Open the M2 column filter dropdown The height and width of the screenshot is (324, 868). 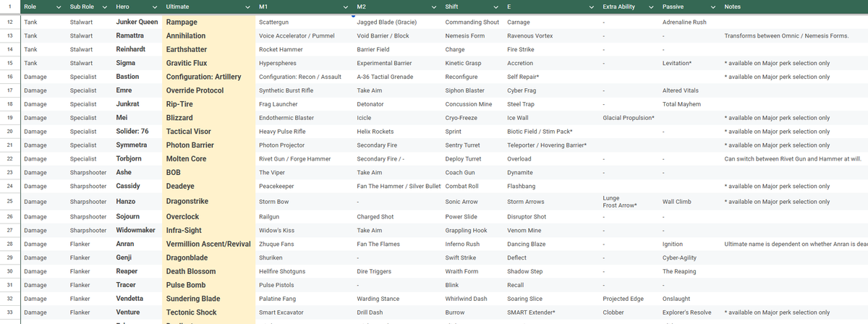[x=435, y=7]
